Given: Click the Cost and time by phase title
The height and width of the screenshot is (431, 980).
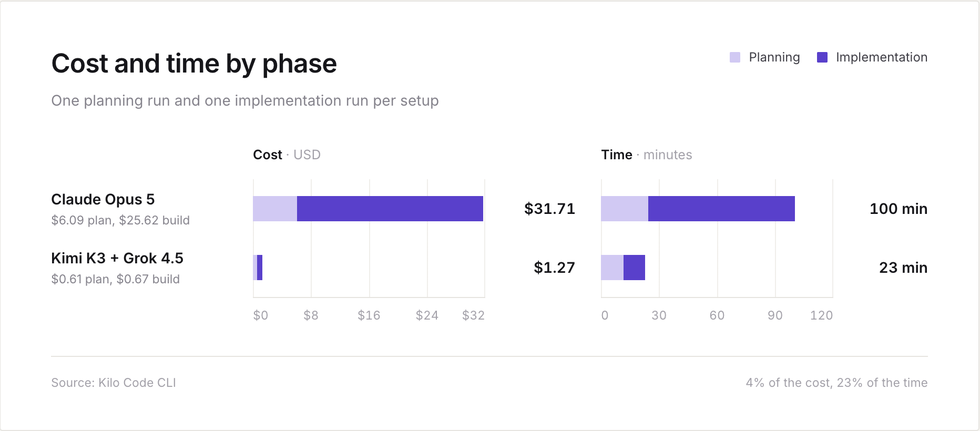Looking at the screenshot, I should 194,64.
